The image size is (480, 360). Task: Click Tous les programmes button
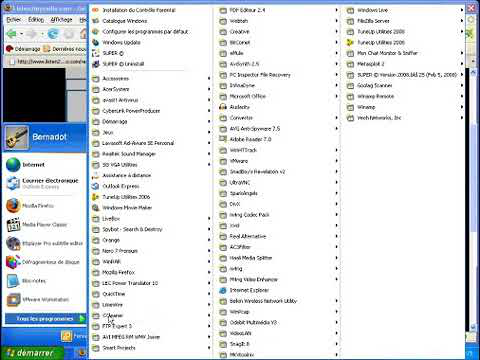tap(45, 319)
